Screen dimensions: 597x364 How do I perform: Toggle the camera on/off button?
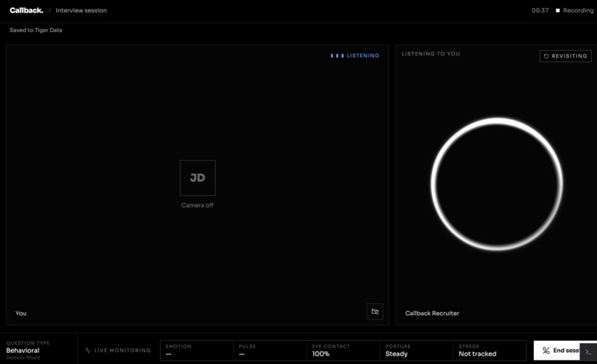tap(375, 311)
